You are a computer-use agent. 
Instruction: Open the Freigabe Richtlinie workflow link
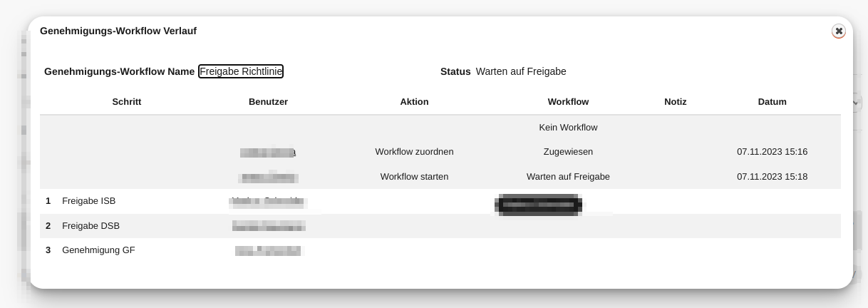pyautogui.click(x=241, y=71)
